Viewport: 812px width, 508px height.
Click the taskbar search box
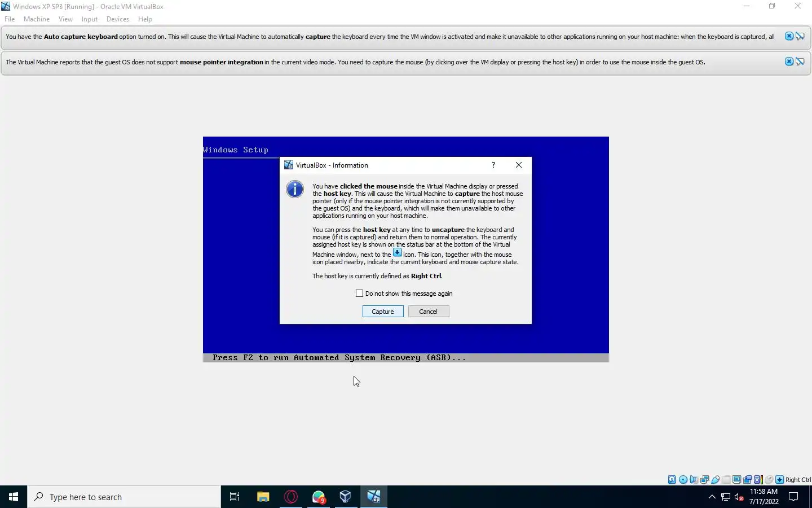[124, 497]
